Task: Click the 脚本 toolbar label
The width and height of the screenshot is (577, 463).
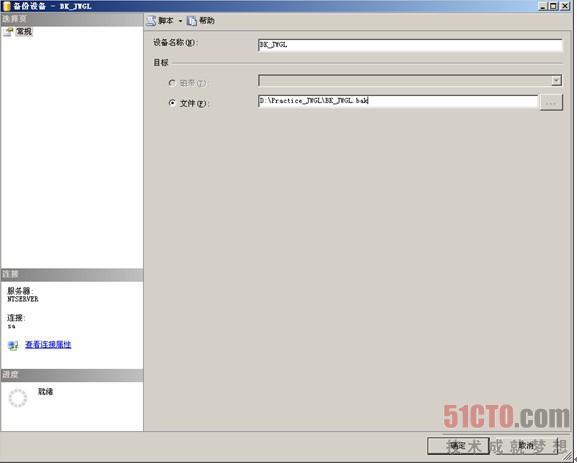Action: 166,21
